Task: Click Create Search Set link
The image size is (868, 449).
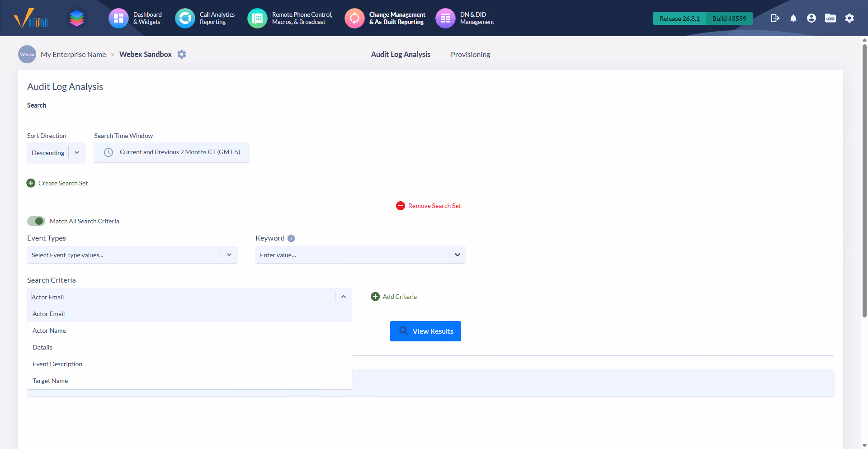Action: click(x=63, y=183)
